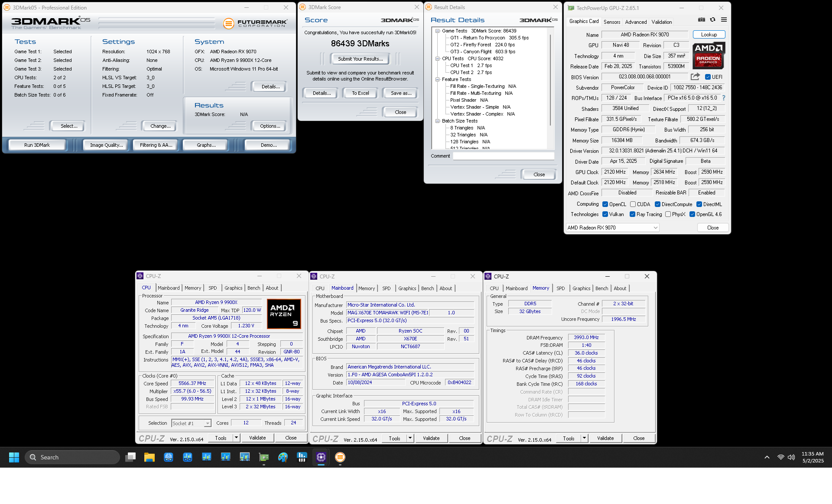The height and width of the screenshot is (504, 832).
Task: Click the orange 3DMark taskbar icon
Action: click(340, 457)
